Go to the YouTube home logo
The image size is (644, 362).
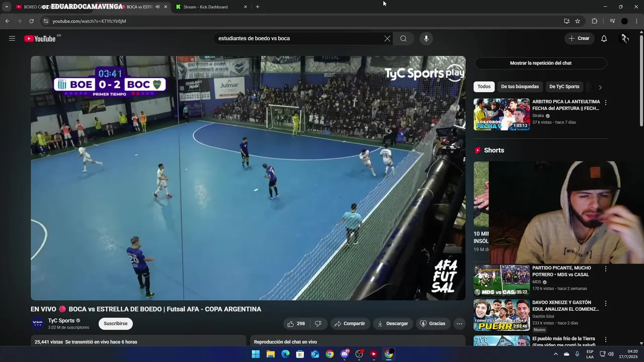click(40, 39)
